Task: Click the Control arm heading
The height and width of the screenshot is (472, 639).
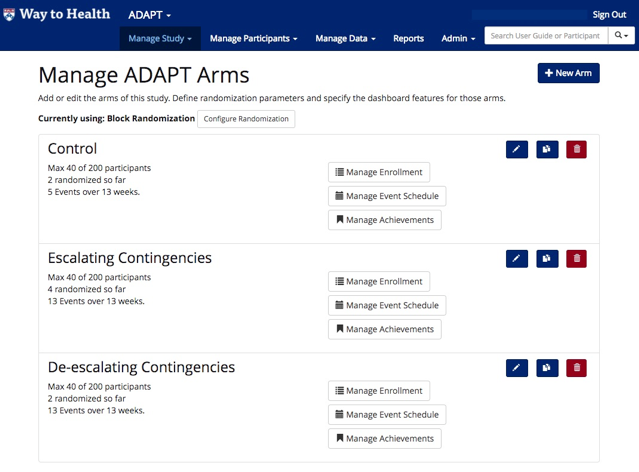Action: [x=73, y=149]
